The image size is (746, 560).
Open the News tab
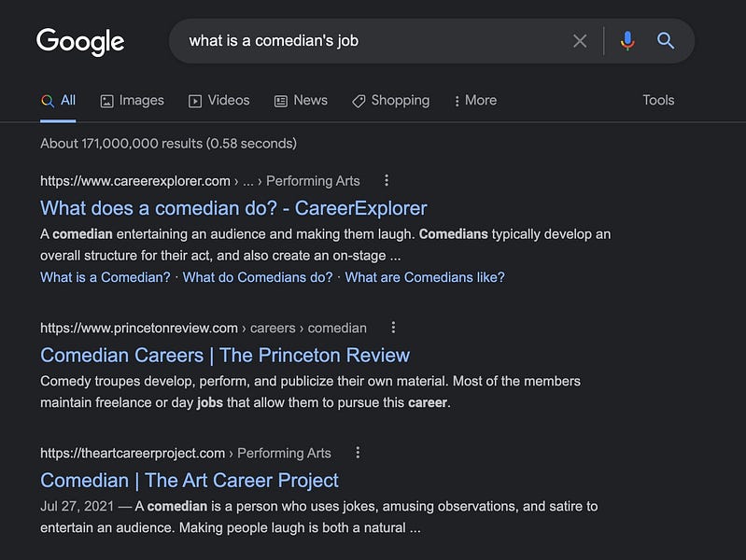301,101
